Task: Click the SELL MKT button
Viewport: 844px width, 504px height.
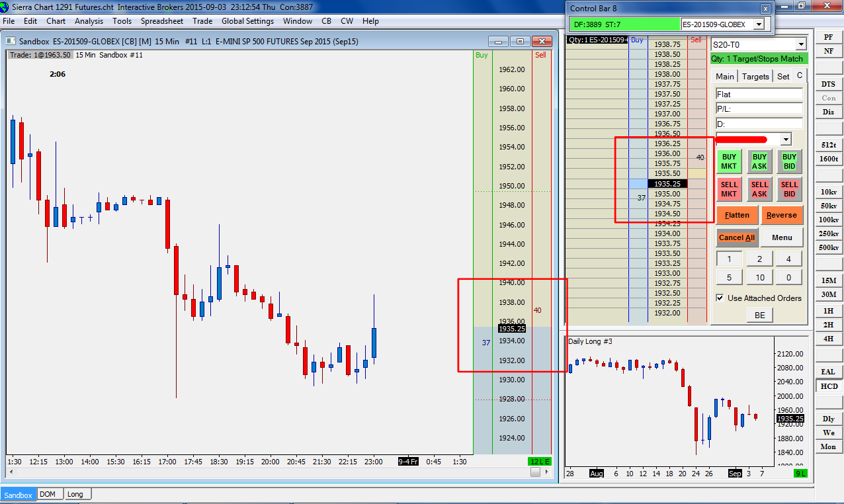Action: click(729, 189)
